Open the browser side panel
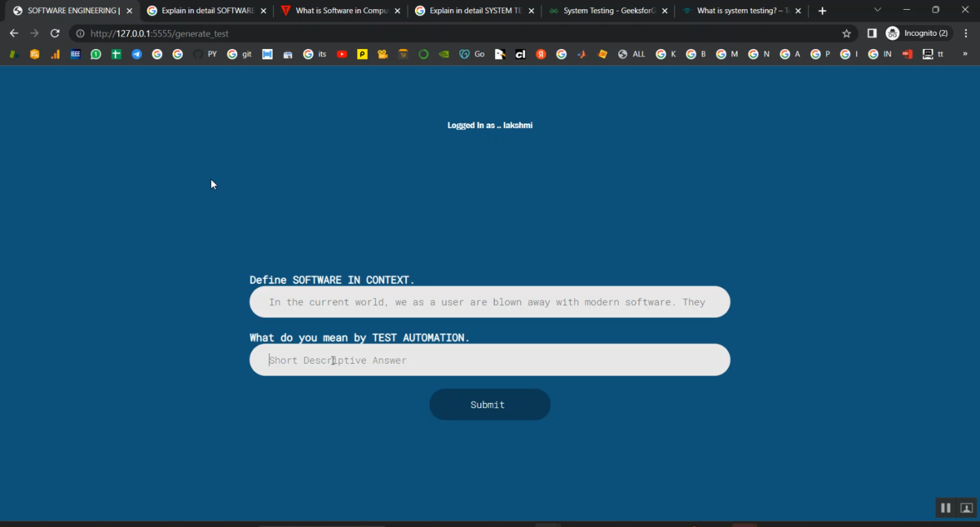980x527 pixels. (x=872, y=33)
